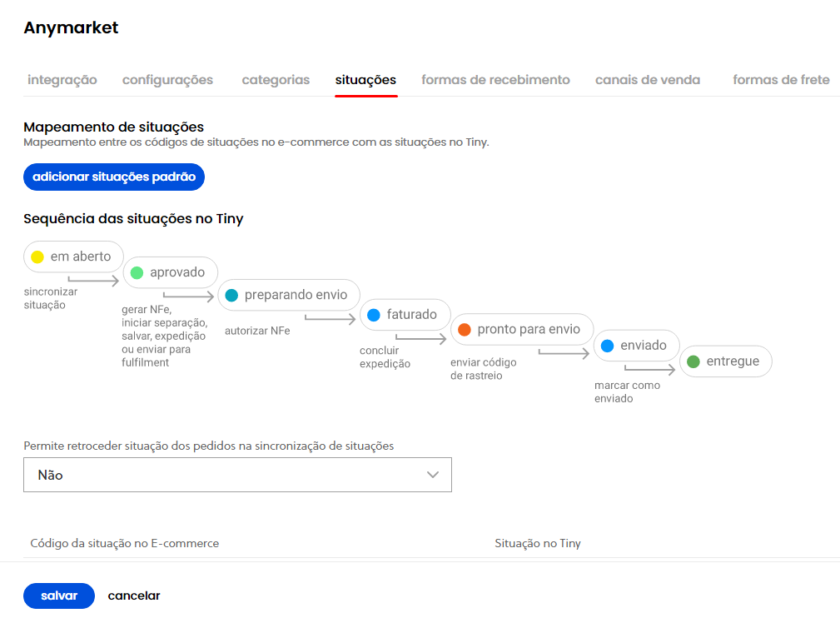This screenshot has height=618, width=840.
Task: Select the faturado status pill
Action: point(405,315)
